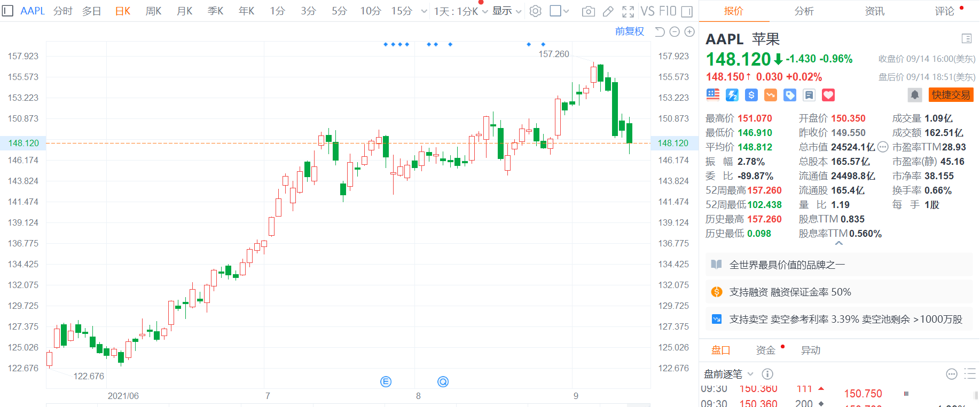The image size is (980, 407).
Task: Click the 快捷交易 quick trade button
Action: [x=951, y=95]
